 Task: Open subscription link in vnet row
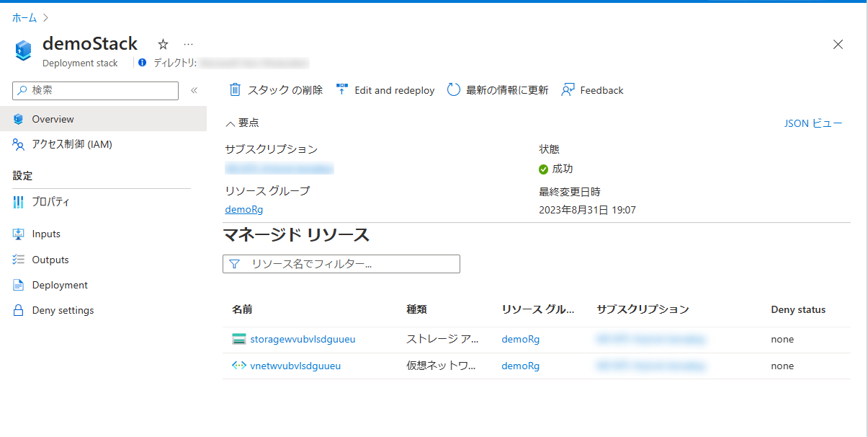651,366
